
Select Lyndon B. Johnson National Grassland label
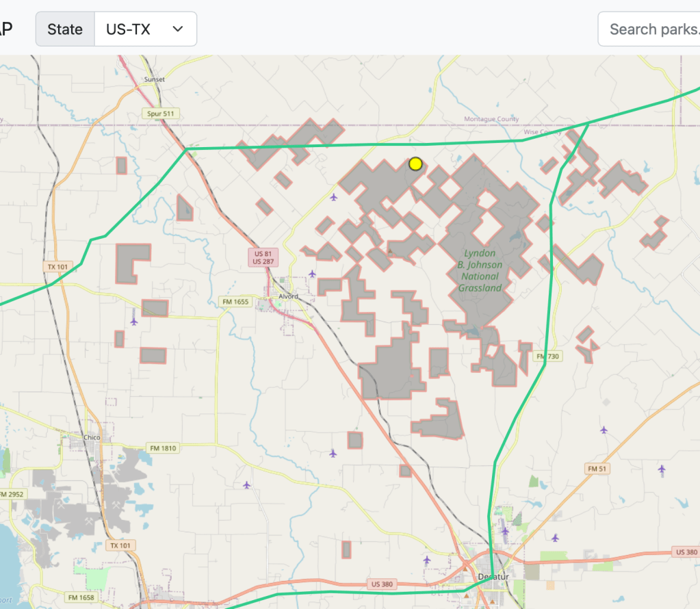tap(481, 270)
